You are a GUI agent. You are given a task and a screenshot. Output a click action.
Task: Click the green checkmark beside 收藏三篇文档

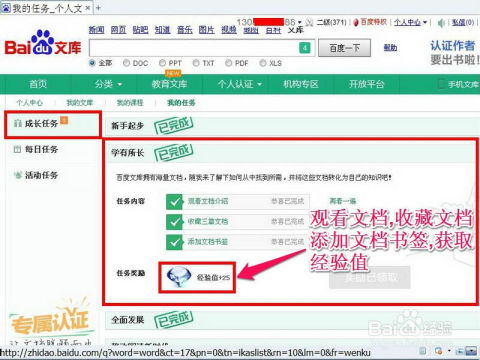[174, 222]
